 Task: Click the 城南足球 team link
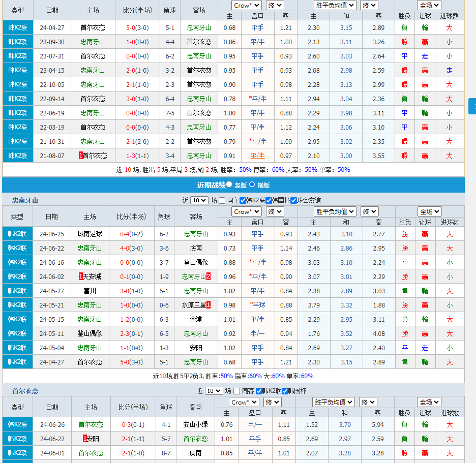tap(90, 234)
